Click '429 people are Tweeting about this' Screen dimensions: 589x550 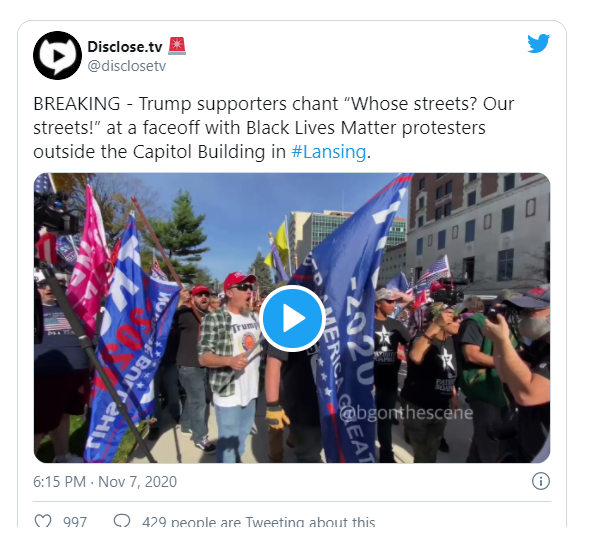point(258,521)
